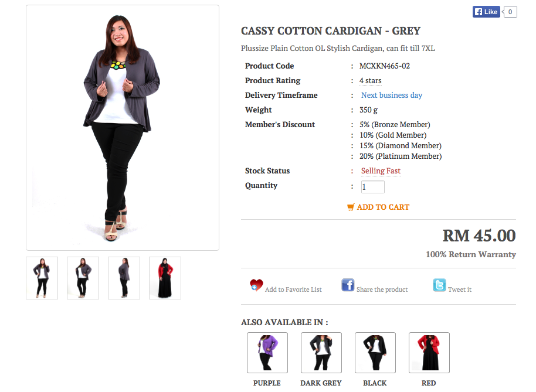Click the Selling Fast stock status

tap(381, 171)
